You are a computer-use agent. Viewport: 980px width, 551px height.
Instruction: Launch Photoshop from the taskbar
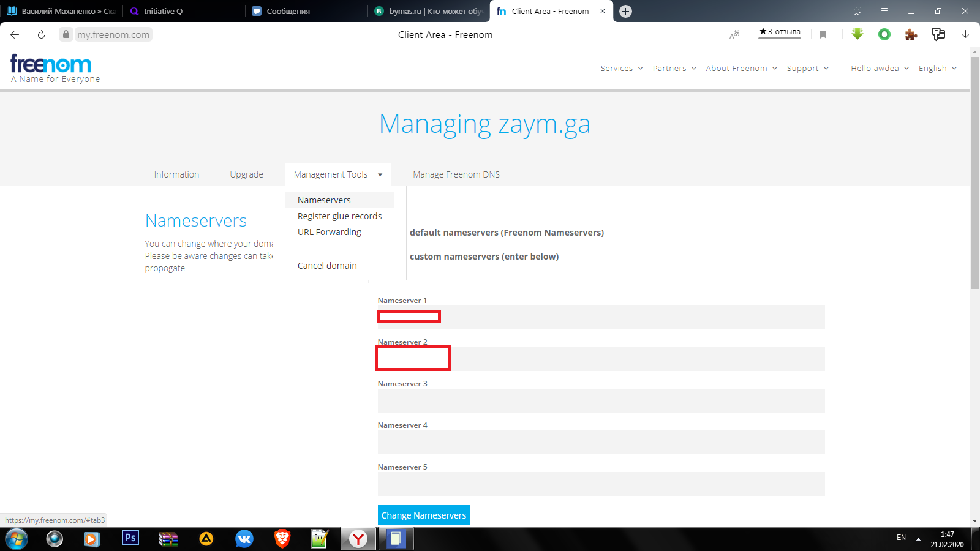(130, 538)
